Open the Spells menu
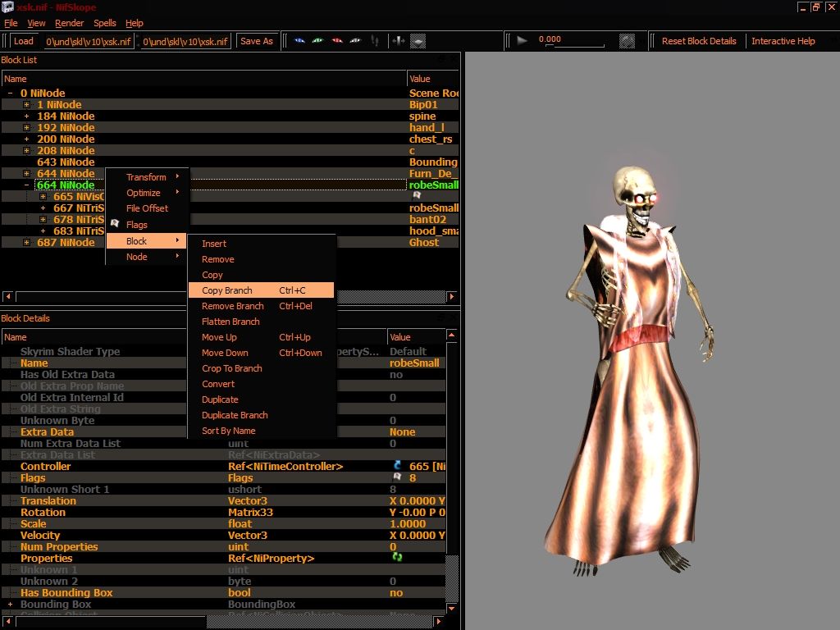 pos(105,23)
